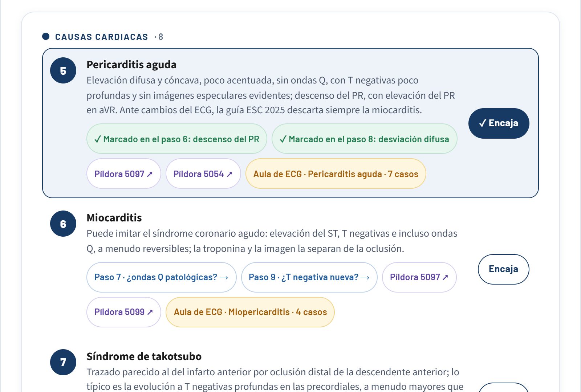Click the dark dot beside Causas cardiacas

46,36
